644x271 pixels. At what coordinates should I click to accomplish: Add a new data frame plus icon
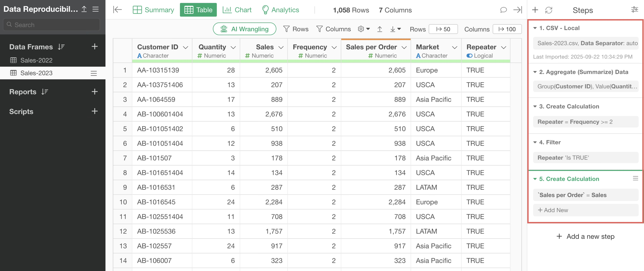click(94, 47)
